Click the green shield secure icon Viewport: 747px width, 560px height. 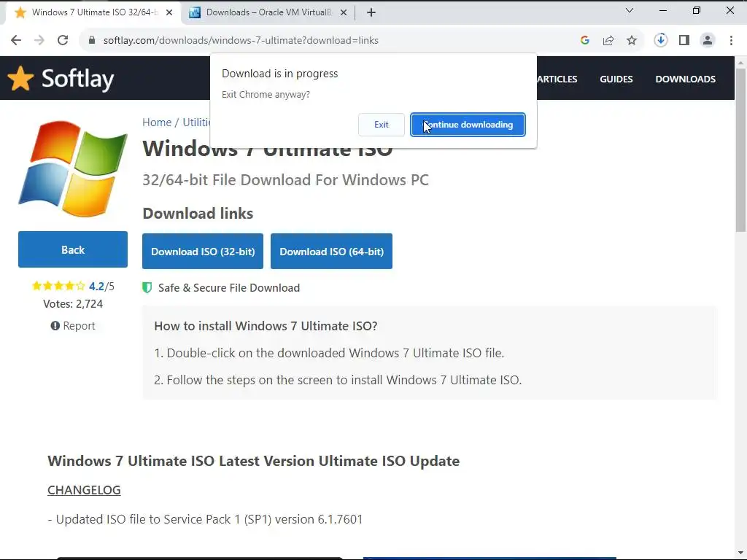click(147, 287)
